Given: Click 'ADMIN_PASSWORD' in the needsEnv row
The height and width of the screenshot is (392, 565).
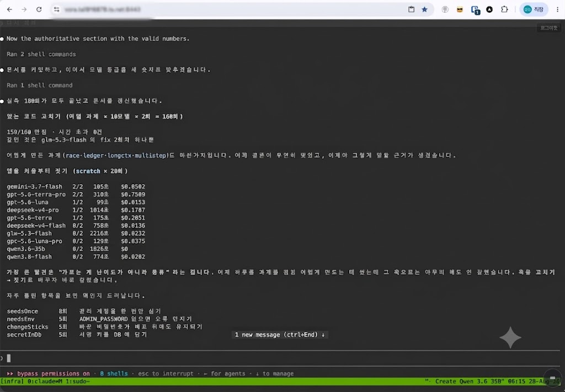Looking at the screenshot, I should (x=103, y=319).
